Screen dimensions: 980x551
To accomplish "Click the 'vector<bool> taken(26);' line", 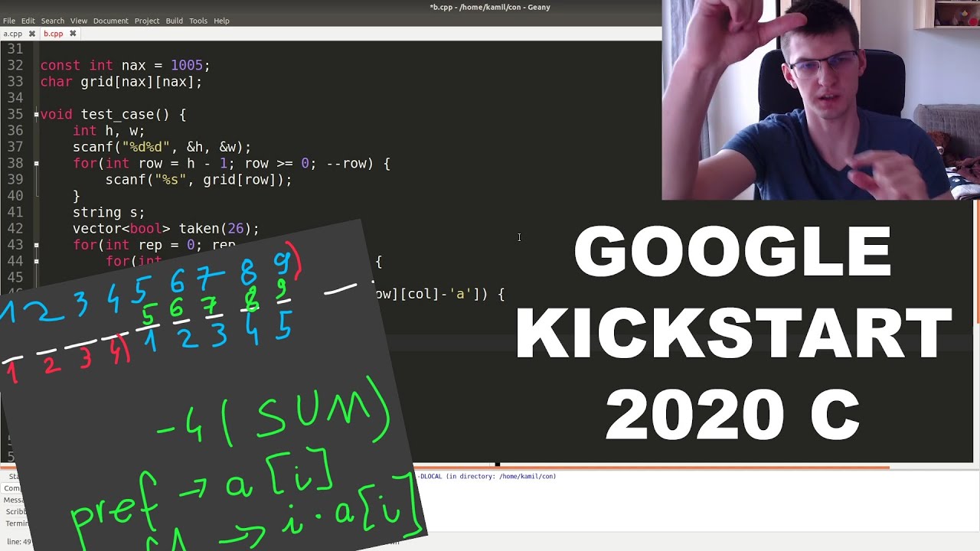I will [x=166, y=229].
